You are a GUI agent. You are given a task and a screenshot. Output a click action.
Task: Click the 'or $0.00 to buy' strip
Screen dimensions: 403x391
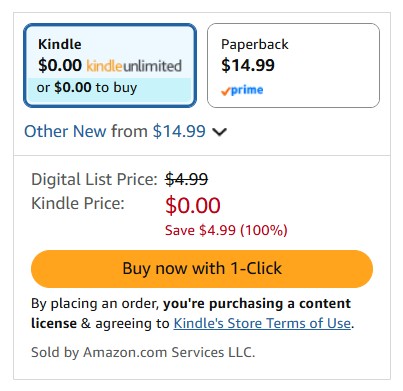coord(110,88)
